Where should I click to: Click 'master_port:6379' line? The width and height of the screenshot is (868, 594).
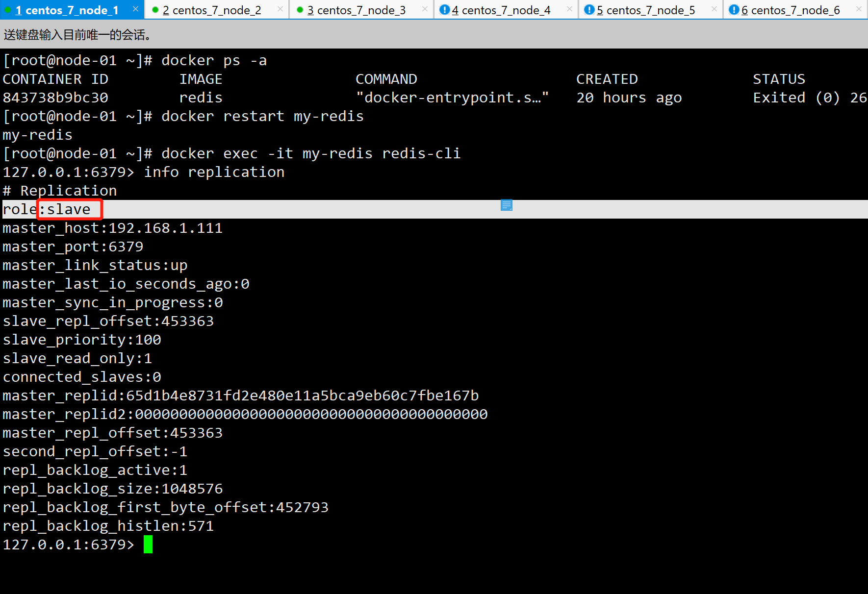[x=73, y=247]
